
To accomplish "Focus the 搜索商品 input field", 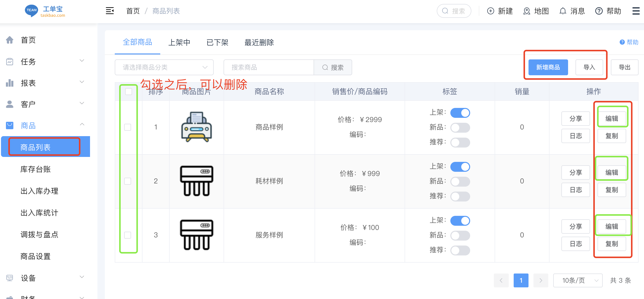I will tap(269, 67).
